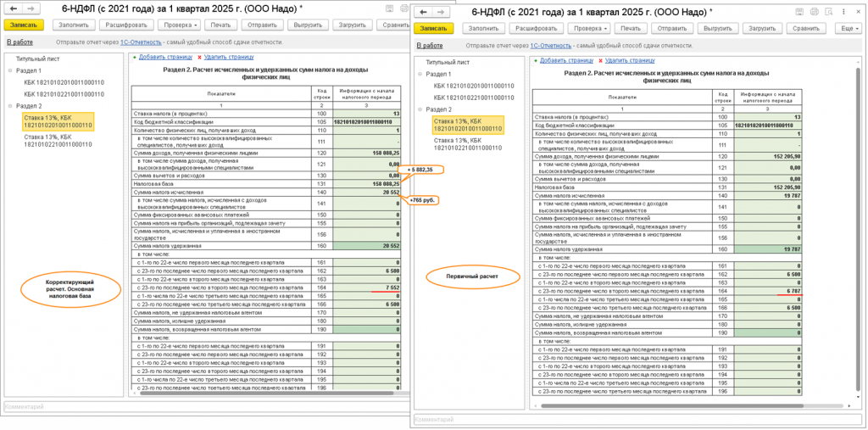Image resolution: width=868 pixels, height=430 pixels.
Task: Click the back arrow in right window
Action: [x=424, y=12]
